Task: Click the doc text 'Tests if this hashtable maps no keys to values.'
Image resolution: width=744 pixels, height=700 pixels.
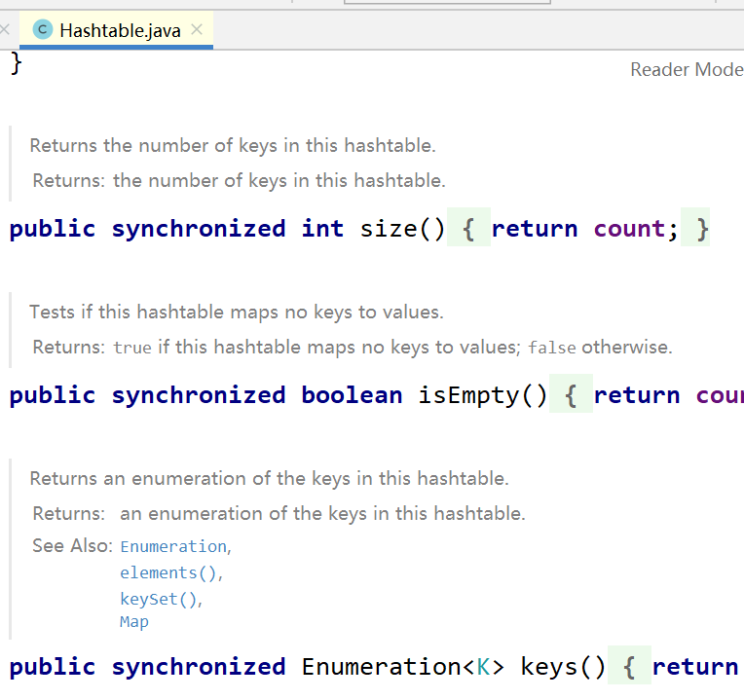Action: pyautogui.click(x=237, y=313)
